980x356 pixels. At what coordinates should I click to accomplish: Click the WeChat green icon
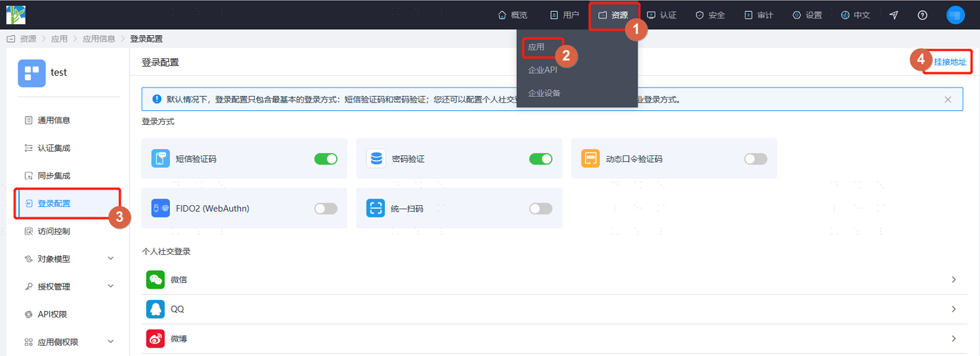(x=155, y=280)
